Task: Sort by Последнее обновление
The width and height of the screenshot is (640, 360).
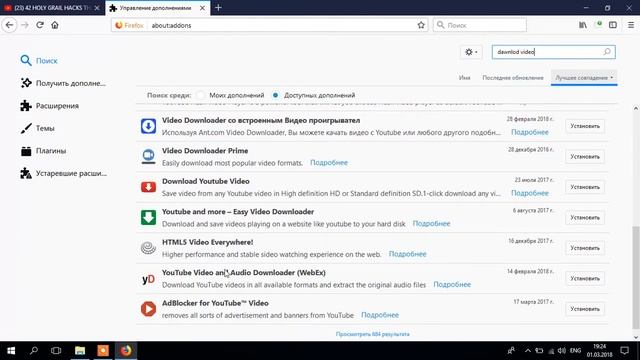Action: click(513, 78)
